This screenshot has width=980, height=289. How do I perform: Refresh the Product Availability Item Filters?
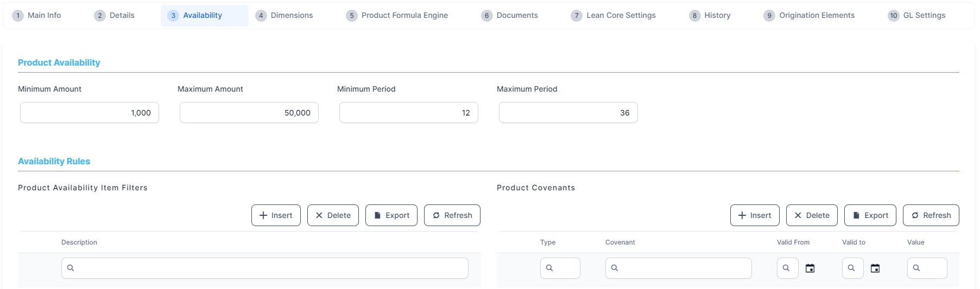(452, 215)
